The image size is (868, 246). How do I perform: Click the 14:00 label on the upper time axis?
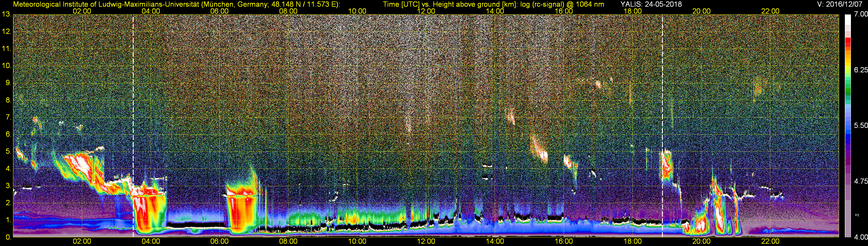click(495, 11)
